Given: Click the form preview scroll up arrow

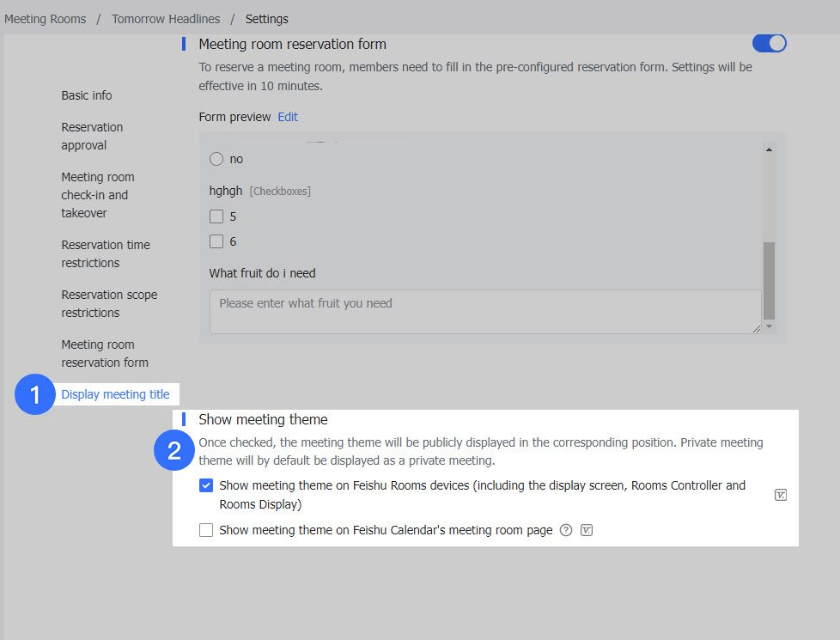Looking at the screenshot, I should (x=769, y=149).
